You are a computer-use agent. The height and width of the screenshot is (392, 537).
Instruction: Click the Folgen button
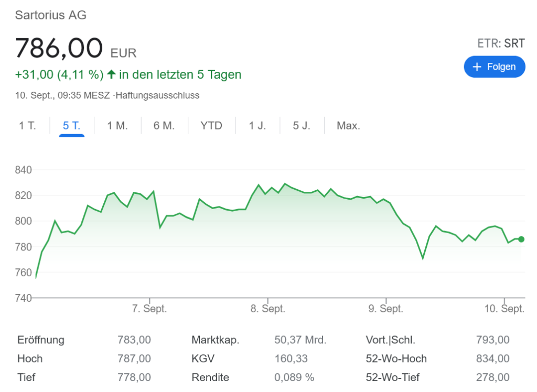click(x=494, y=67)
